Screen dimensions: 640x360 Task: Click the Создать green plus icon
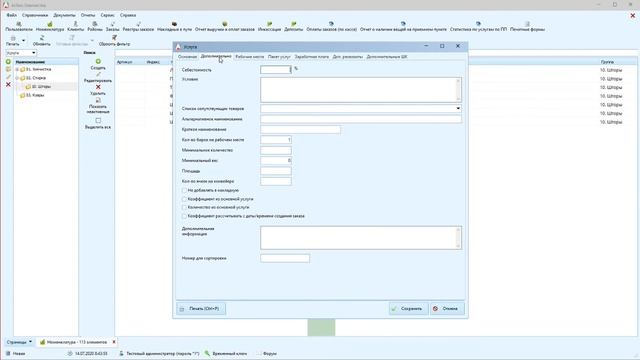pyautogui.click(x=98, y=62)
